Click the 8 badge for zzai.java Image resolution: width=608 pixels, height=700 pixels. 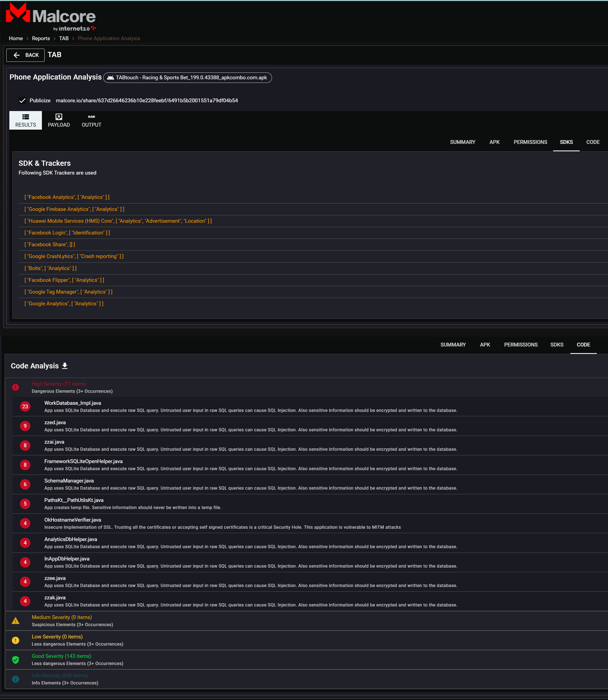coord(25,445)
